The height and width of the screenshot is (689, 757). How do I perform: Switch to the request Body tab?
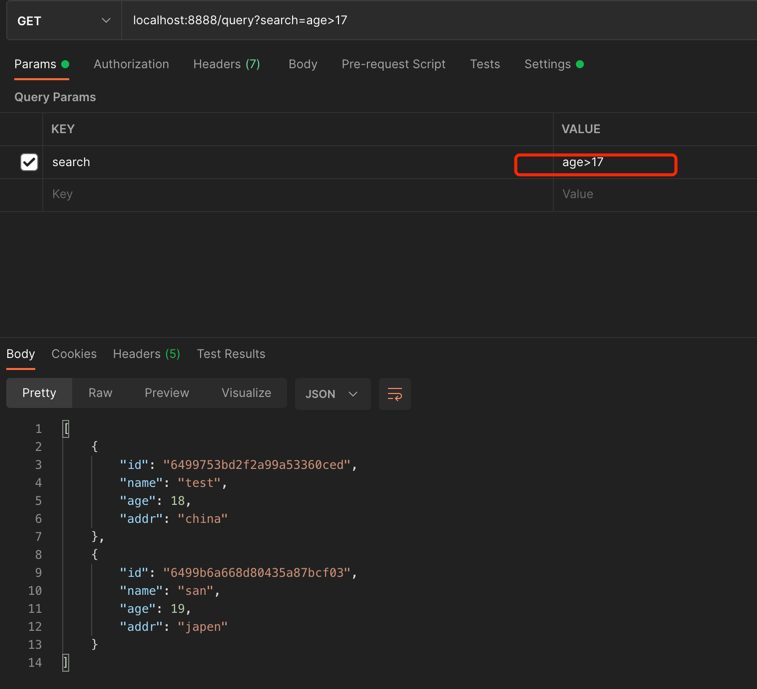pos(302,64)
